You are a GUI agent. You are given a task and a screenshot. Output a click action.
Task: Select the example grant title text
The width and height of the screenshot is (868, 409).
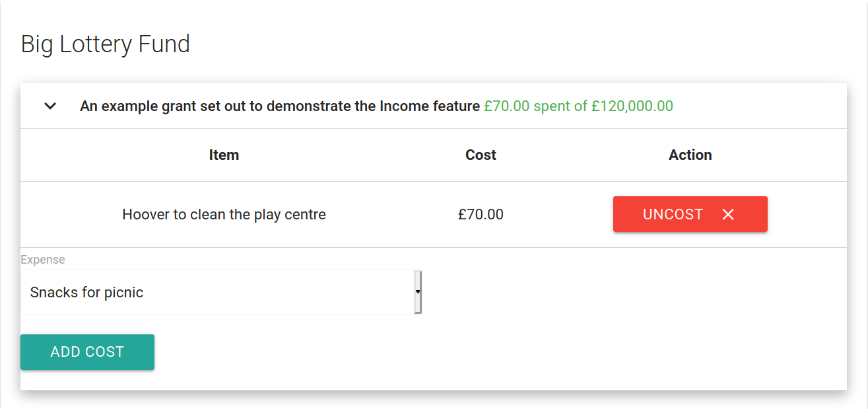tap(279, 106)
